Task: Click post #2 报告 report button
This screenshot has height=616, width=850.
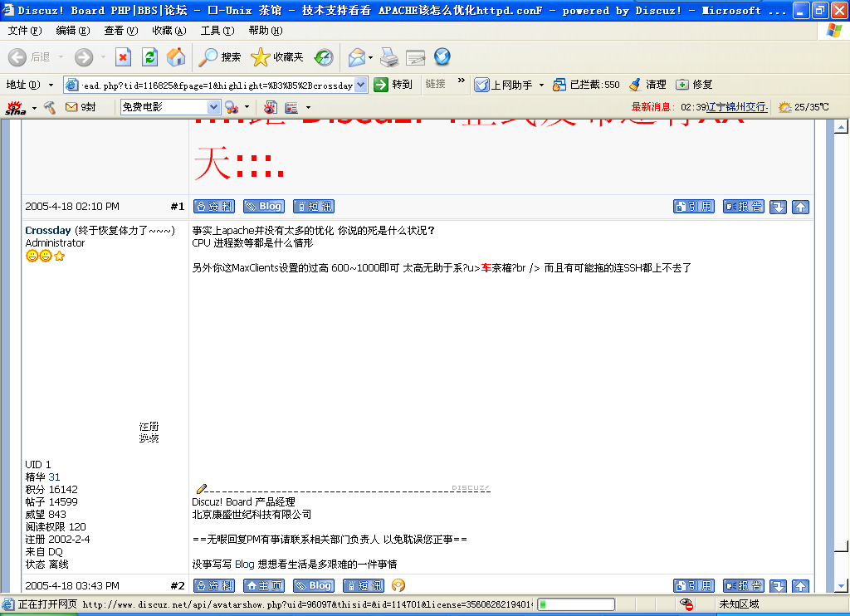Action: click(x=744, y=585)
